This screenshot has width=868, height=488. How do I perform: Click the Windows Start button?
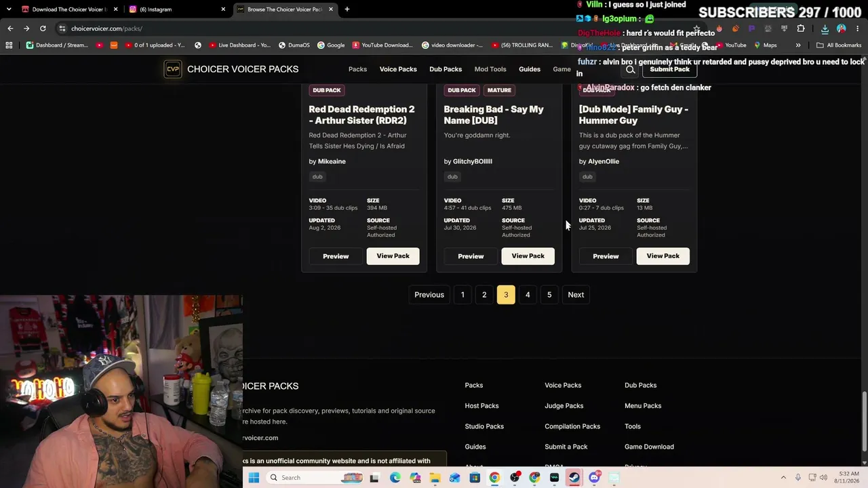tap(254, 478)
